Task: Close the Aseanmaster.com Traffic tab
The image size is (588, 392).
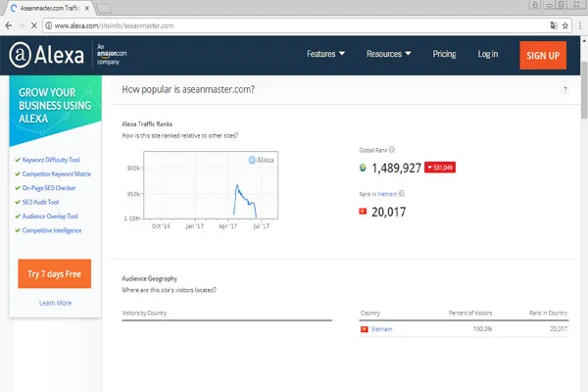Action: point(87,8)
